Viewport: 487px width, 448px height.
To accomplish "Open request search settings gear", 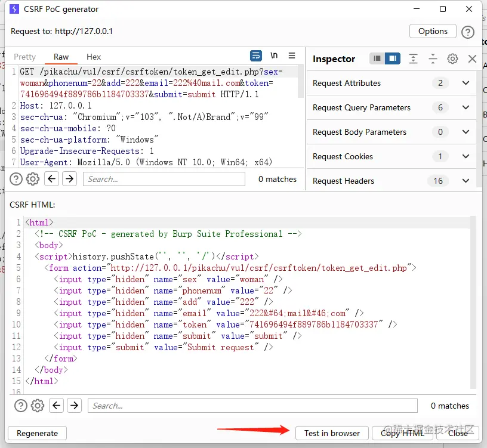I will tap(33, 179).
